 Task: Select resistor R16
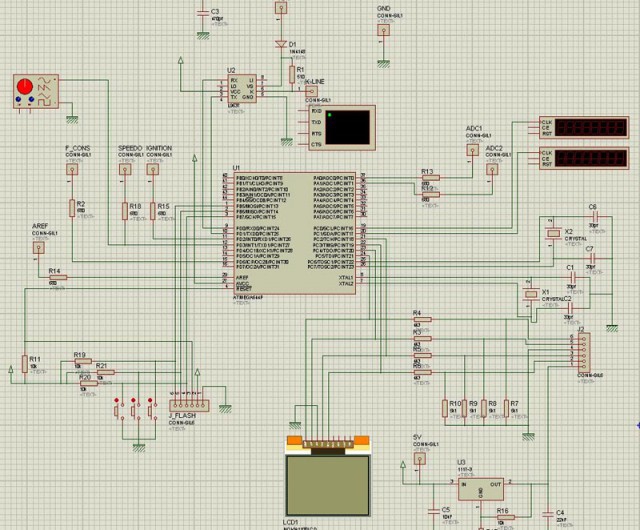[x=505, y=517]
